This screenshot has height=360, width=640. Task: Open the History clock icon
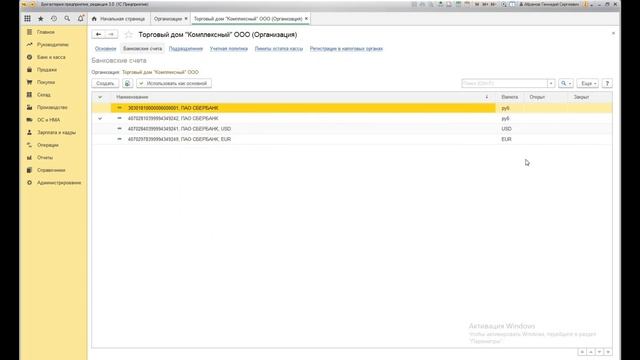(x=54, y=18)
